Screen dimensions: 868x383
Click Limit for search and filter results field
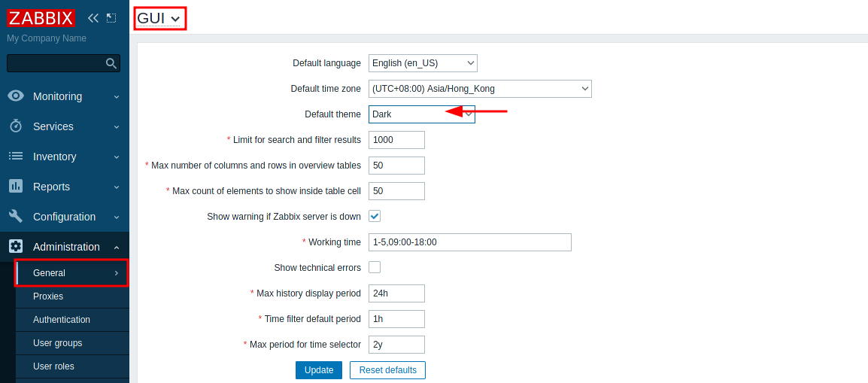click(x=396, y=139)
